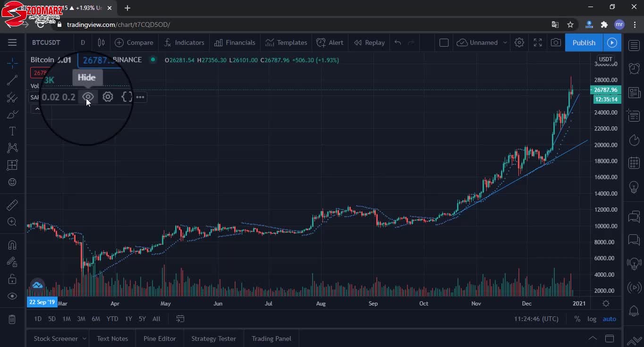Enter fullscreen chart mode

point(538,42)
